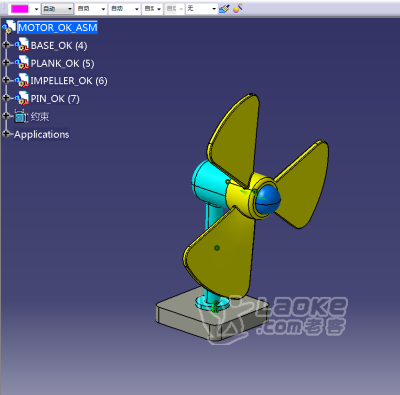
Task: Click the constraints (约束) node icon
Action: coord(21,116)
